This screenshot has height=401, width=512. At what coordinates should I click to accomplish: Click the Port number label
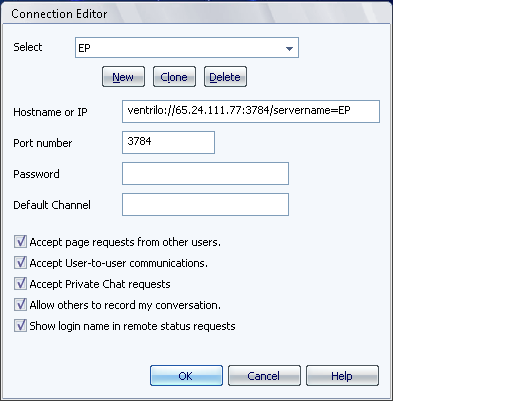(43, 143)
